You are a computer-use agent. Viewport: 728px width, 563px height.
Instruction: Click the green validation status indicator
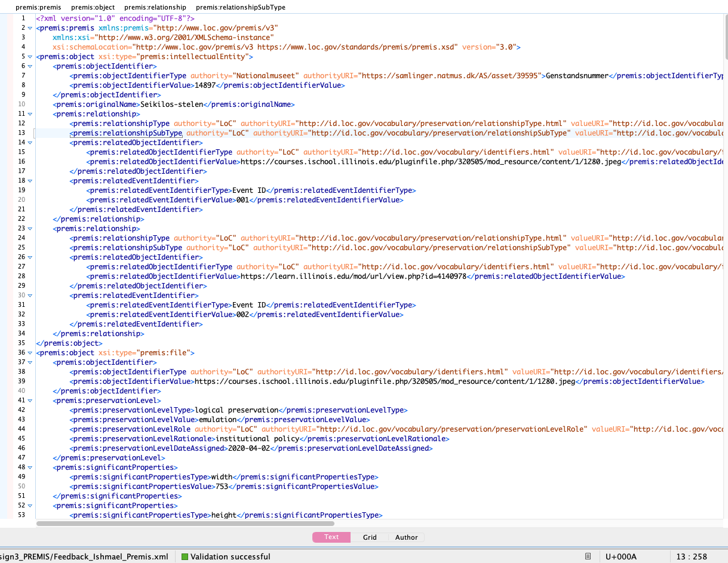point(185,556)
